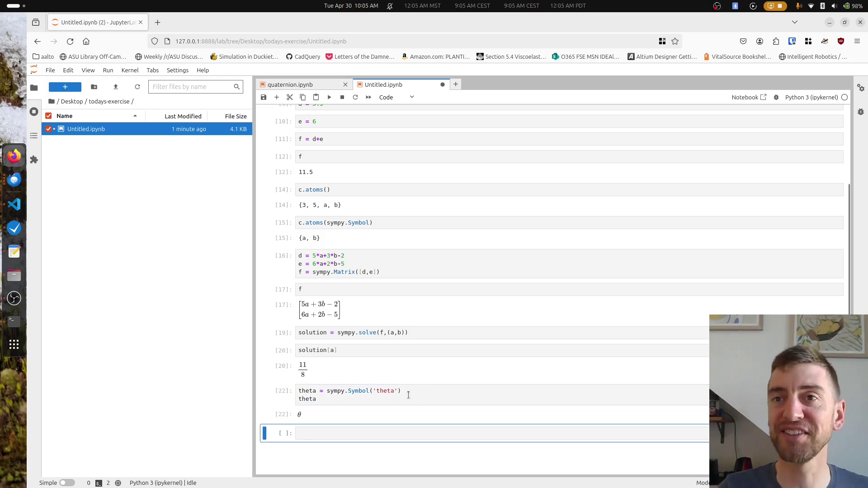Open the cell type Code dropdown
Image resolution: width=868 pixels, height=488 pixels.
point(396,97)
